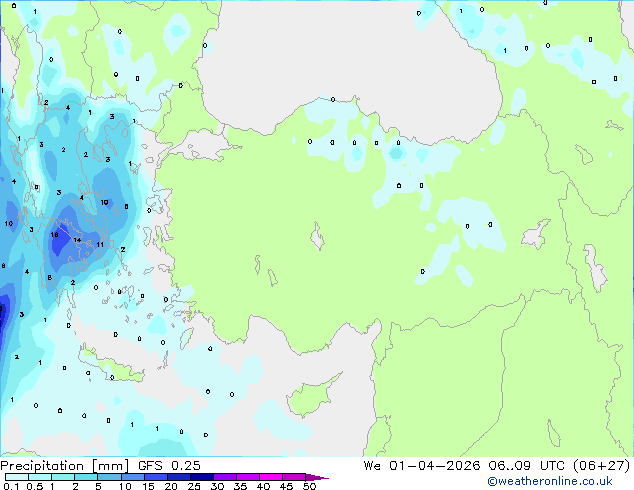The width and height of the screenshot is (634, 490).
Task: Click the legend label '20'
Action: tap(171, 486)
